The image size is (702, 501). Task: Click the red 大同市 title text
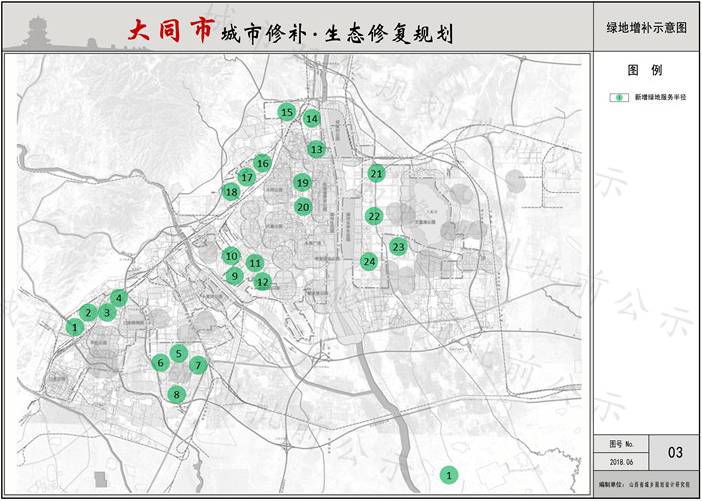[x=169, y=31]
